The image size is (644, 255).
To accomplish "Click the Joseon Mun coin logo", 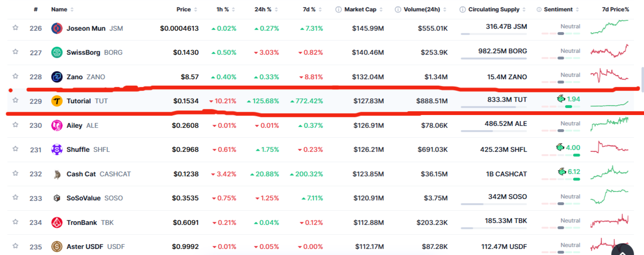I will tap(57, 28).
